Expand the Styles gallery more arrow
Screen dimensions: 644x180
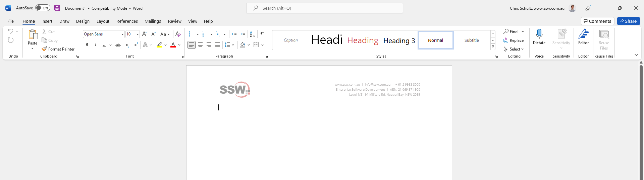(x=493, y=47)
